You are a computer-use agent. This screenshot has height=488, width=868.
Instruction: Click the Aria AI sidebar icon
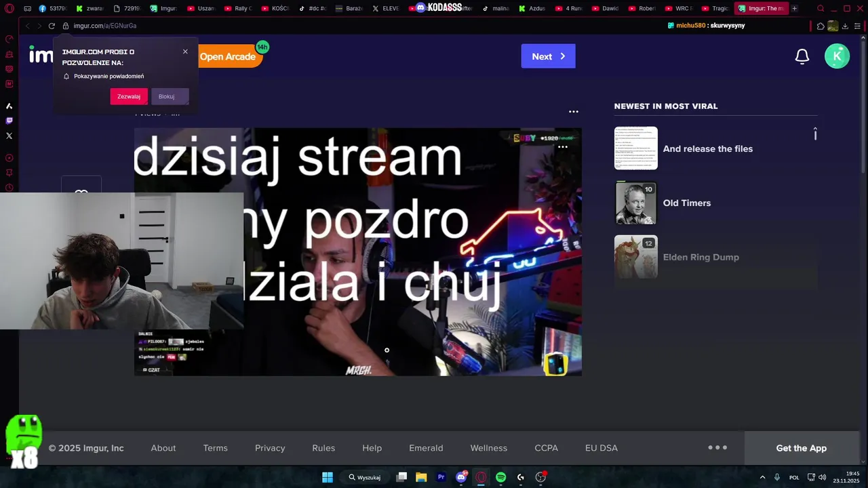[9, 106]
